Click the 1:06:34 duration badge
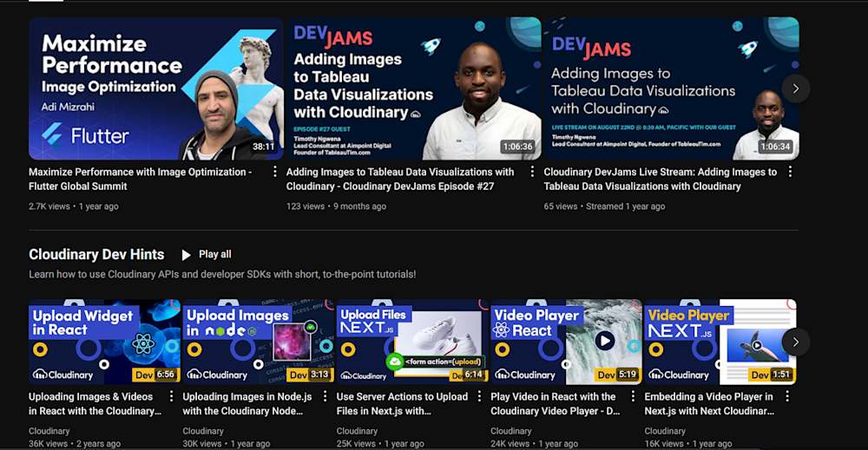 pyautogui.click(x=775, y=147)
